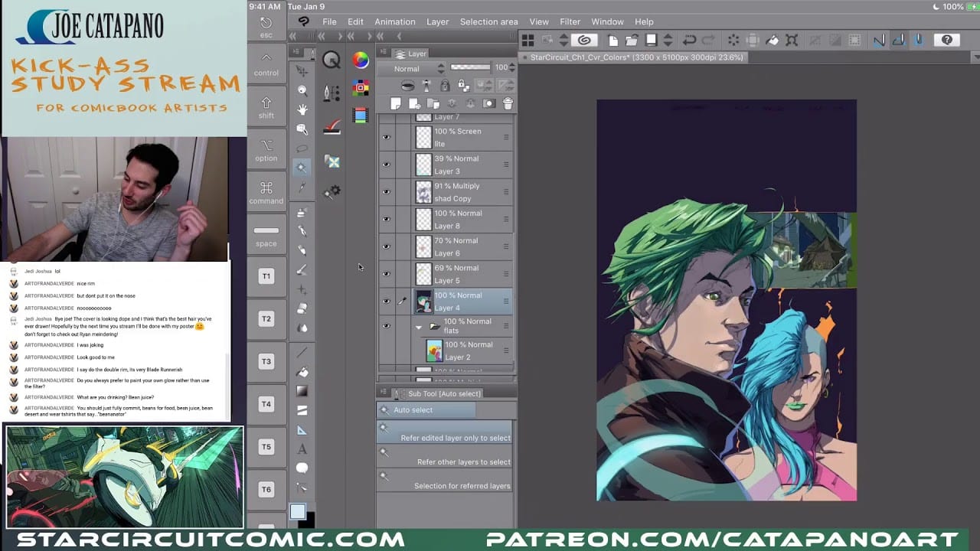
Task: Toggle visibility of shad Copy layer
Action: click(x=386, y=192)
